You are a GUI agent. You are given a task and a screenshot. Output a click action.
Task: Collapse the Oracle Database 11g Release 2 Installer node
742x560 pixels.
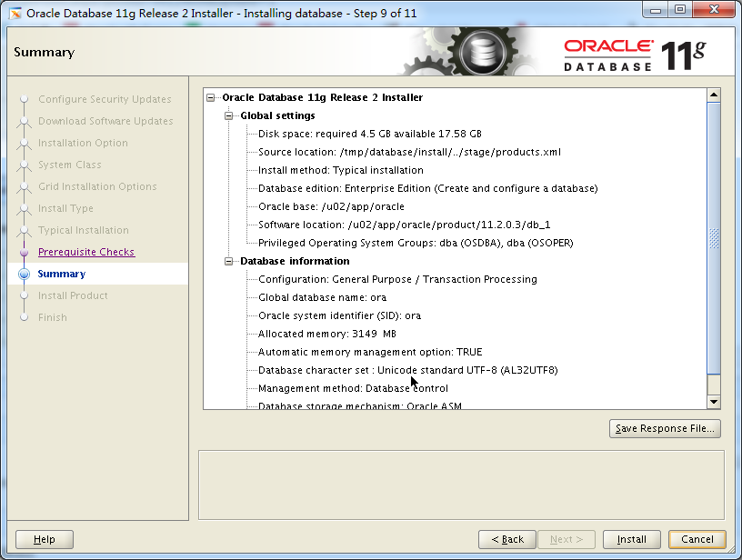211,98
